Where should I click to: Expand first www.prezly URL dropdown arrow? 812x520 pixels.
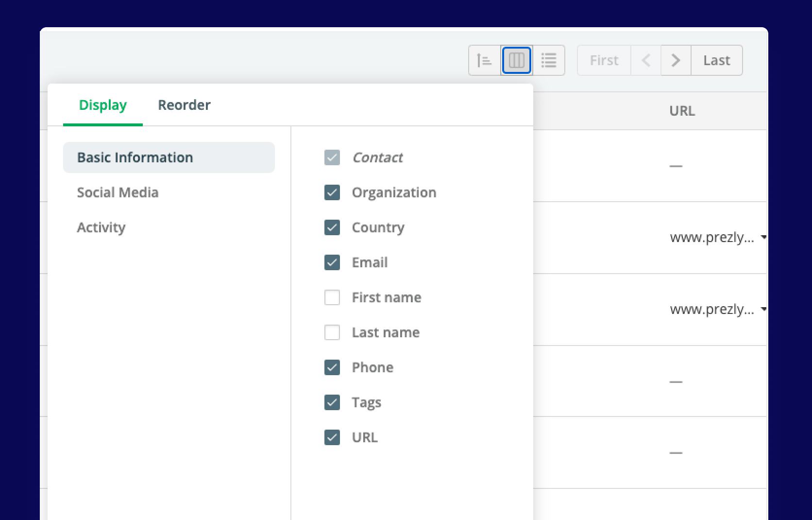[763, 238]
